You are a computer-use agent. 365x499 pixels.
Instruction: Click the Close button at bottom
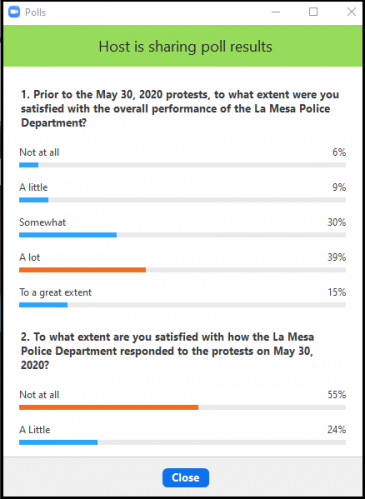pyautogui.click(x=186, y=478)
